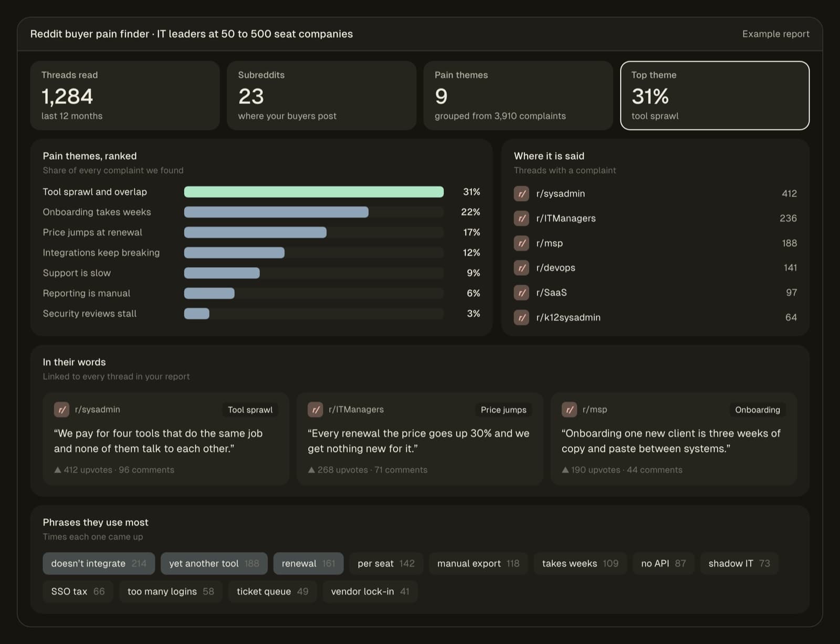840x644 pixels.
Task: Select the "renewal" phrase chip
Action: [x=308, y=563]
